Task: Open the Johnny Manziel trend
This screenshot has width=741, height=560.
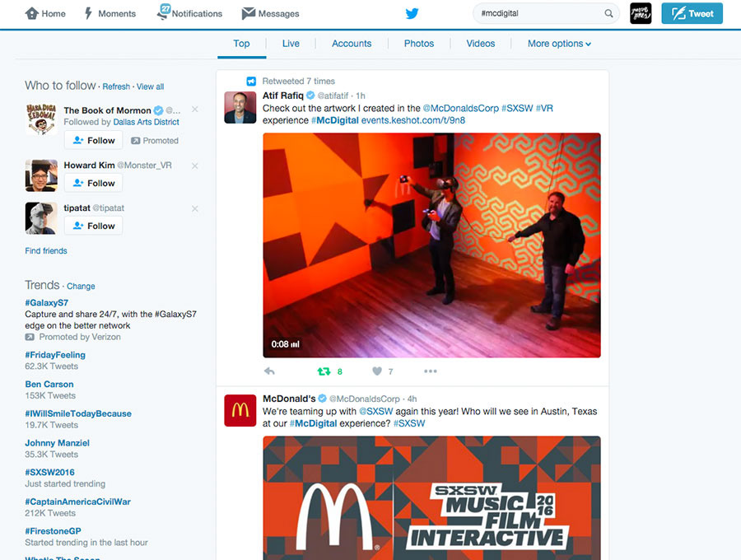Action: (57, 443)
